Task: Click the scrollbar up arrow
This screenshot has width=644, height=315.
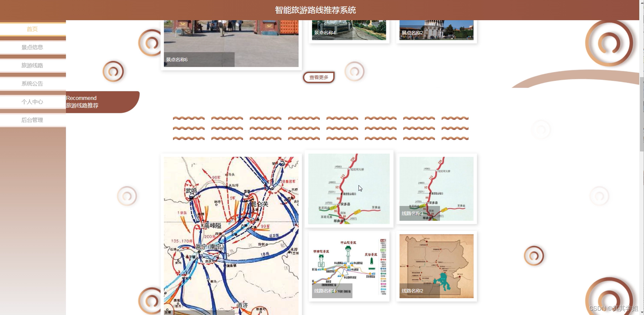Action: [x=641, y=3]
